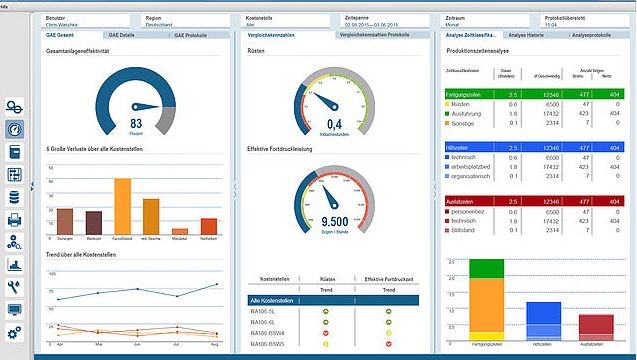Screen dimensions: 637x360
Task: Click Rüsten trend icon for RA106-5L
Action: 325,312
